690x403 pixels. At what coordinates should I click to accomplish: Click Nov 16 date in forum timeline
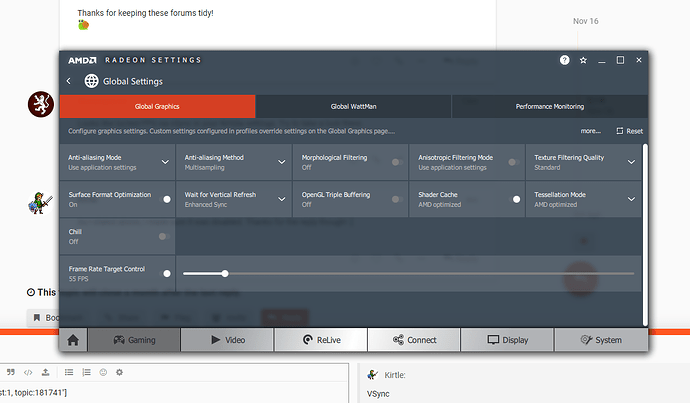586,21
